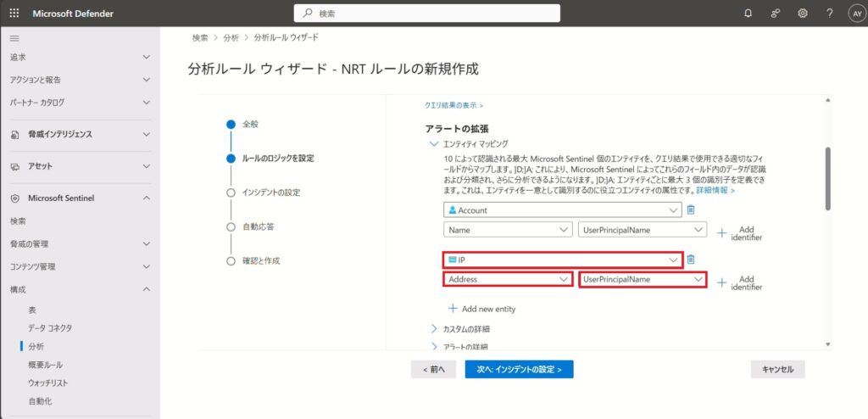Select the インシデントの設定 wizard step
Viewport: 868px width, 419px height.
tap(270, 193)
